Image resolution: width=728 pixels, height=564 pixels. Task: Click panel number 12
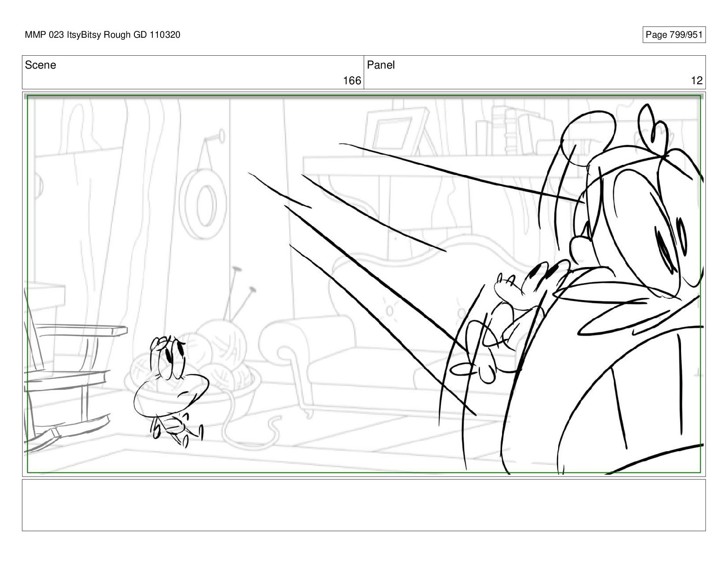pyautogui.click(x=697, y=81)
